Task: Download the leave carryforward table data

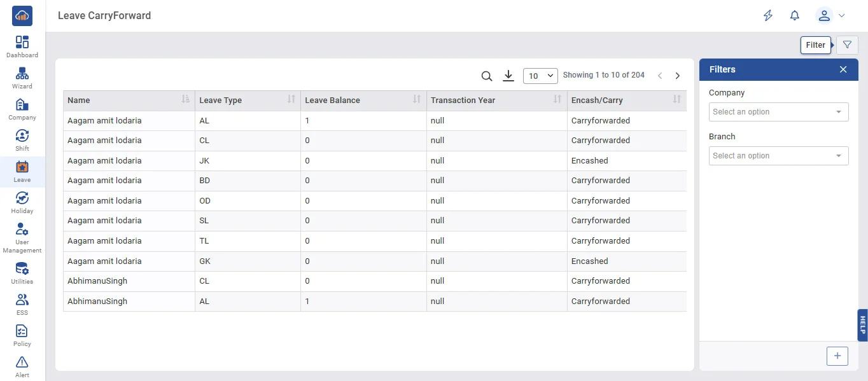Action: [x=508, y=76]
